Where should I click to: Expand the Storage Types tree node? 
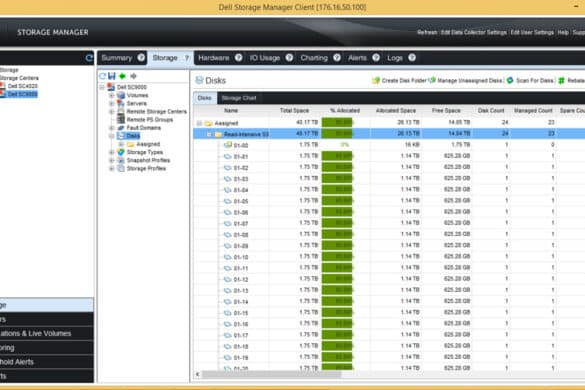pyautogui.click(x=111, y=152)
